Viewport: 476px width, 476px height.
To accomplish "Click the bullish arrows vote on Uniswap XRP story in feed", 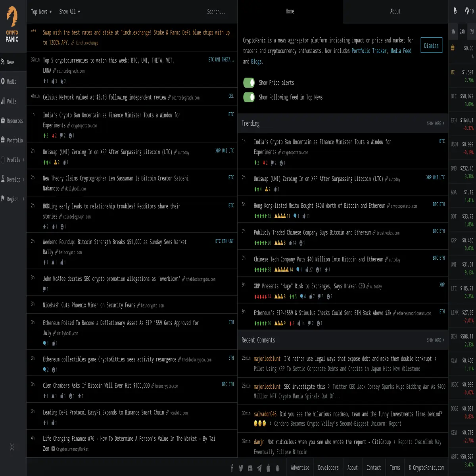I will point(47,162).
